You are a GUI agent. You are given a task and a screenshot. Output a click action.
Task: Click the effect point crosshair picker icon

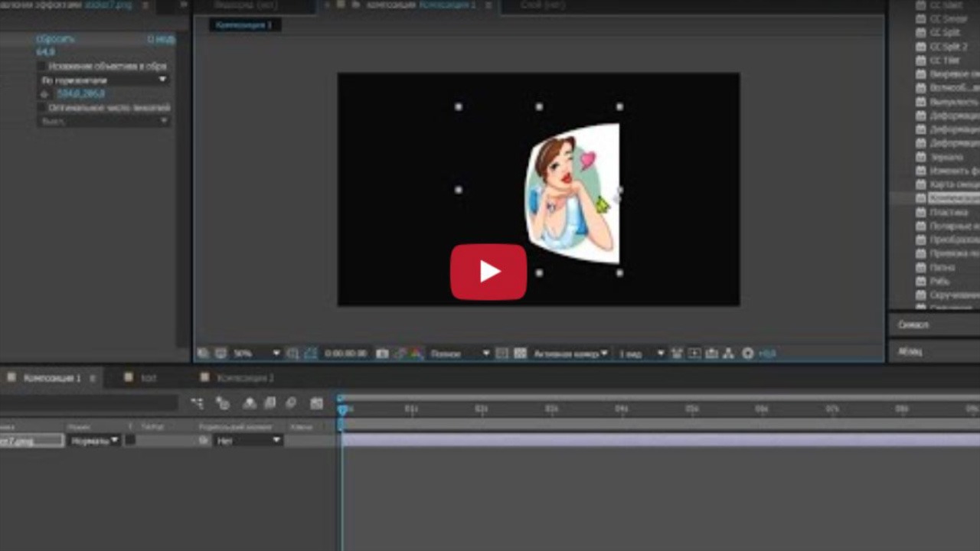pyautogui.click(x=44, y=94)
